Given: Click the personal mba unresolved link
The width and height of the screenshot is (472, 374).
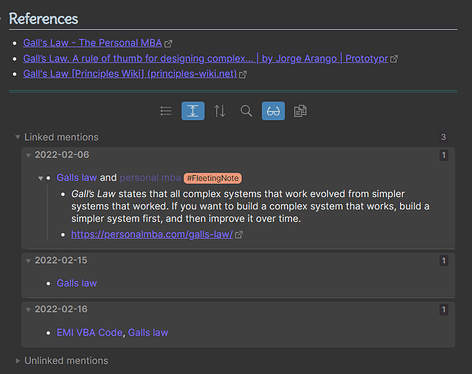Looking at the screenshot, I should (x=150, y=178).
